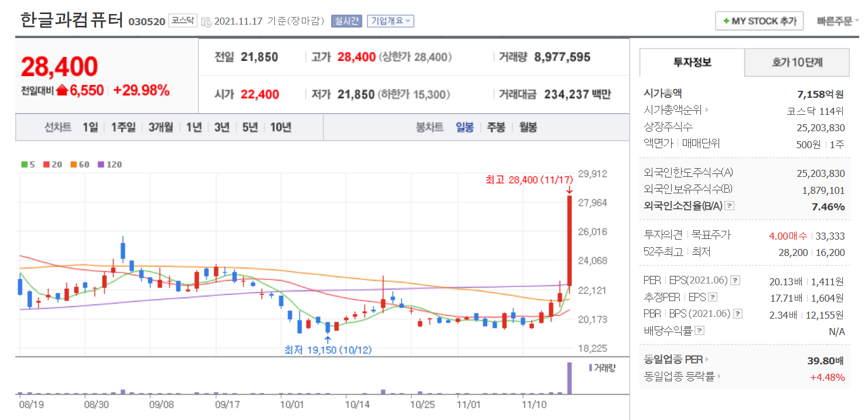Click the 실시간 button
This screenshot has height=420, width=868.
click(x=346, y=21)
